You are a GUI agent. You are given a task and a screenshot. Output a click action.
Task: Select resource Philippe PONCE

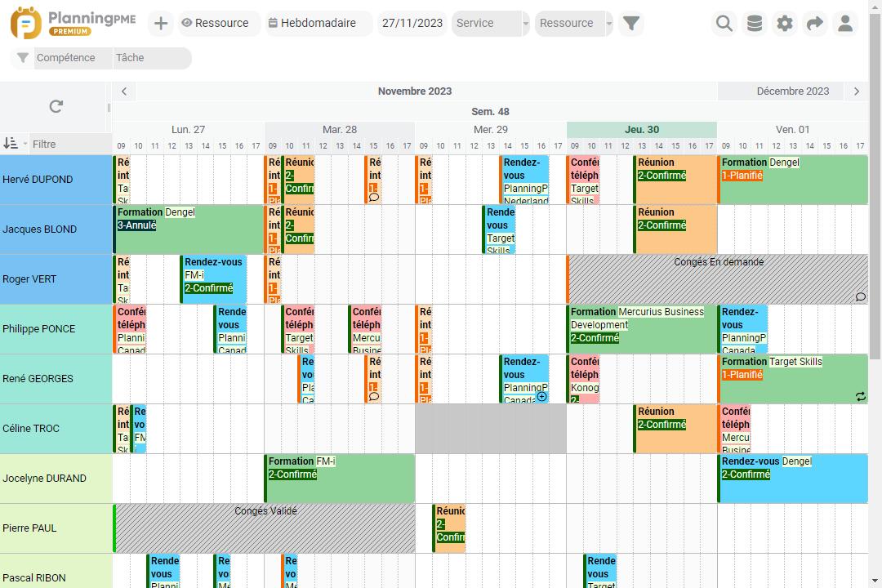(x=56, y=329)
